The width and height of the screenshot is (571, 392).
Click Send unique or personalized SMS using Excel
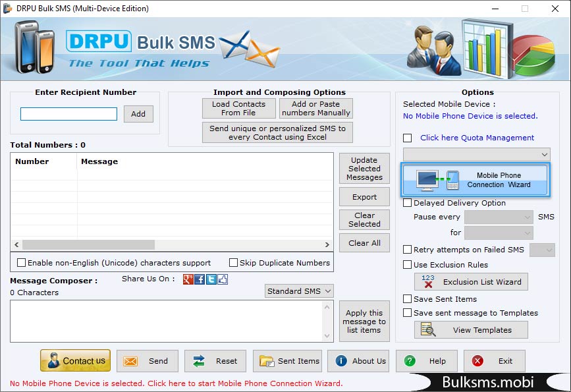pyautogui.click(x=277, y=132)
